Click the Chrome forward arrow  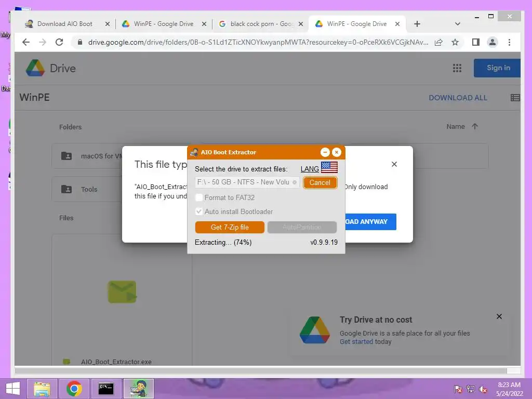pos(43,42)
